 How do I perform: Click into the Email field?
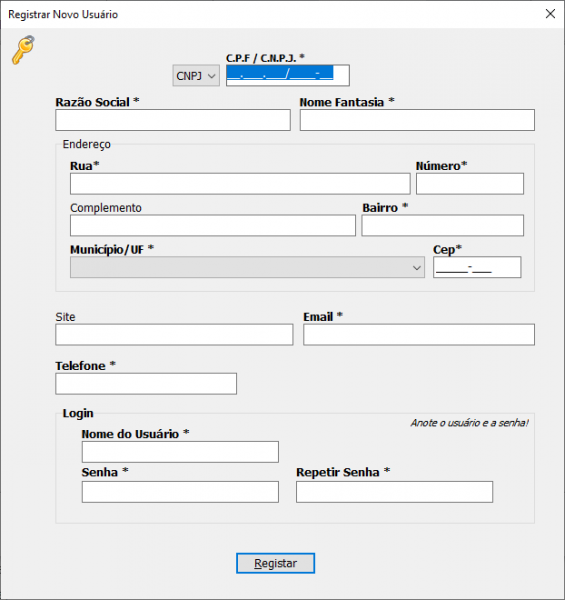pos(419,335)
